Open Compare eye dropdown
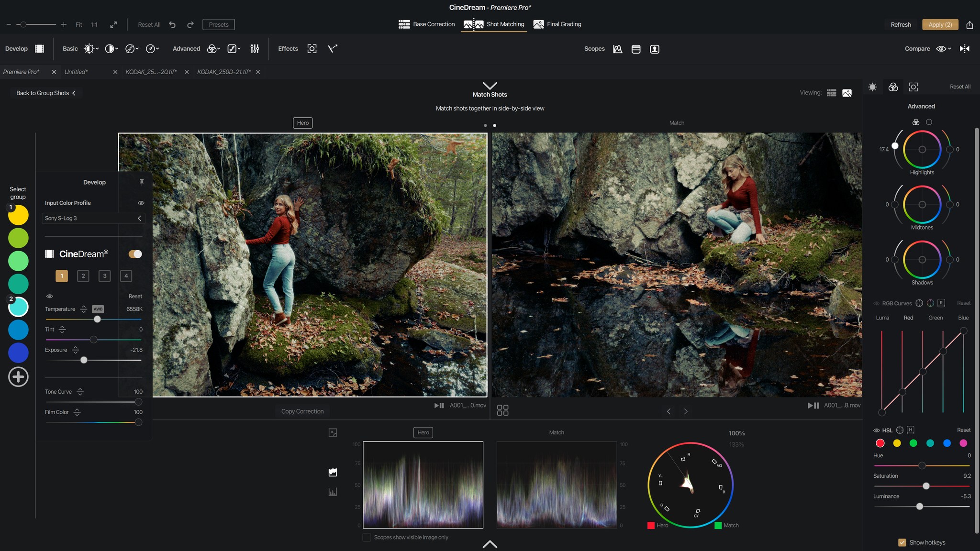Viewport: 980px width, 551px height. pyautogui.click(x=944, y=49)
